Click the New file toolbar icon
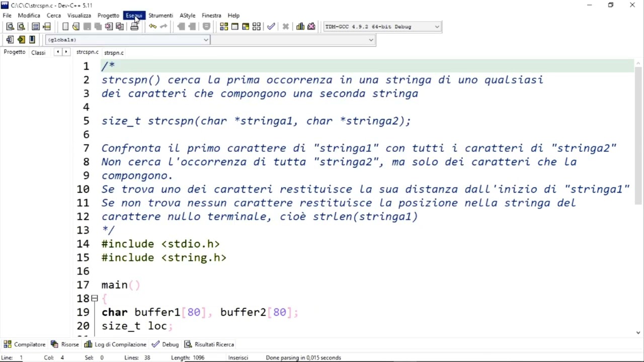644x362 pixels. coord(65,27)
